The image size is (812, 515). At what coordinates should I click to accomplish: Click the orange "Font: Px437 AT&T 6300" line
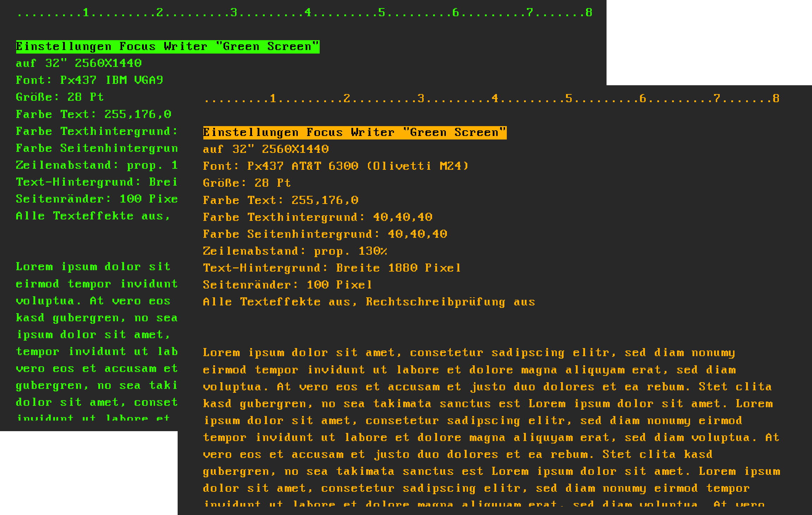[x=336, y=166]
